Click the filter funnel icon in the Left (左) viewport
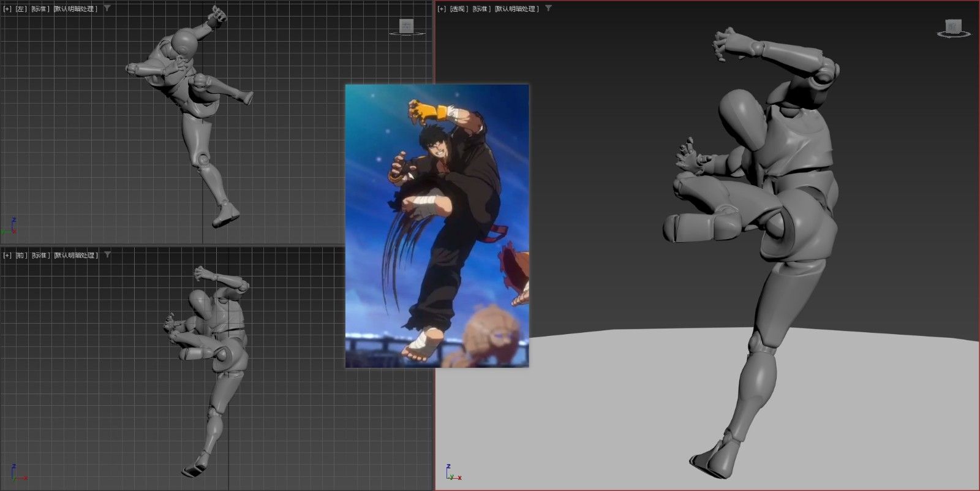Viewport: 980px width, 491px height. tap(107, 9)
